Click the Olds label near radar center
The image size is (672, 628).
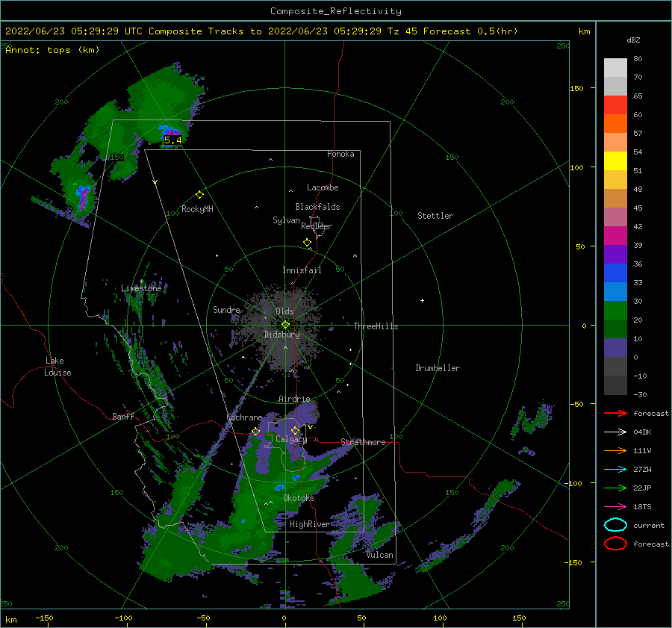click(284, 311)
